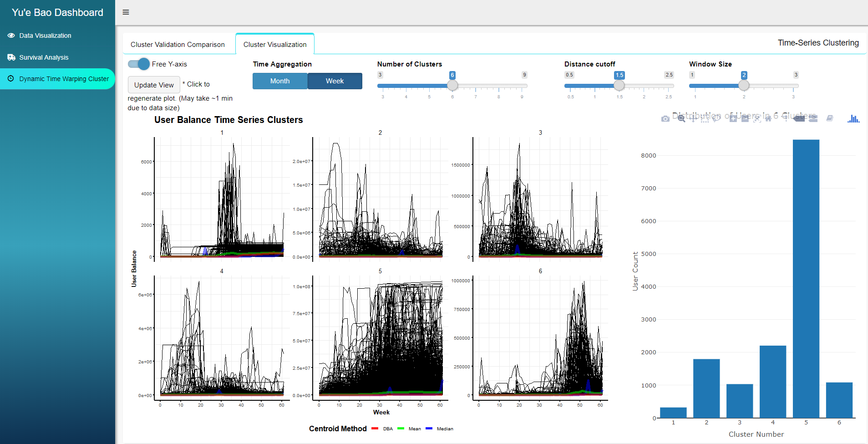Click the Yu'e Bao Dashboard title
The height and width of the screenshot is (444, 868).
57,12
